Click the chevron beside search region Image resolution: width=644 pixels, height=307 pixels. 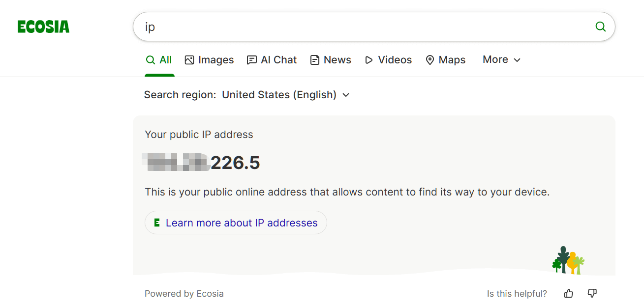346,95
